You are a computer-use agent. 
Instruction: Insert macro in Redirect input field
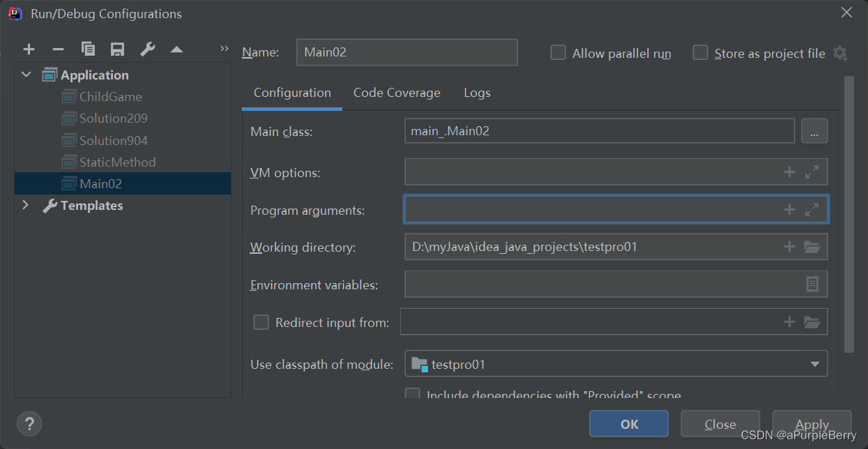click(x=789, y=321)
